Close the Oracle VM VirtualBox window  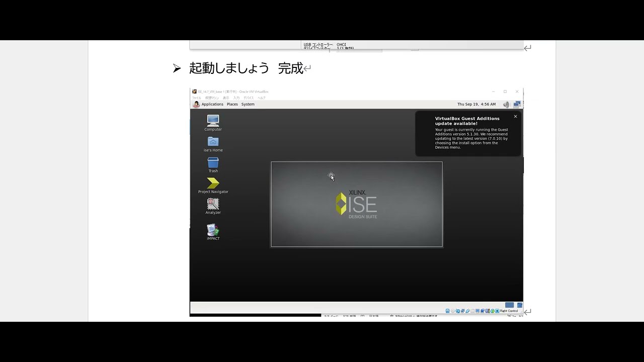(517, 92)
